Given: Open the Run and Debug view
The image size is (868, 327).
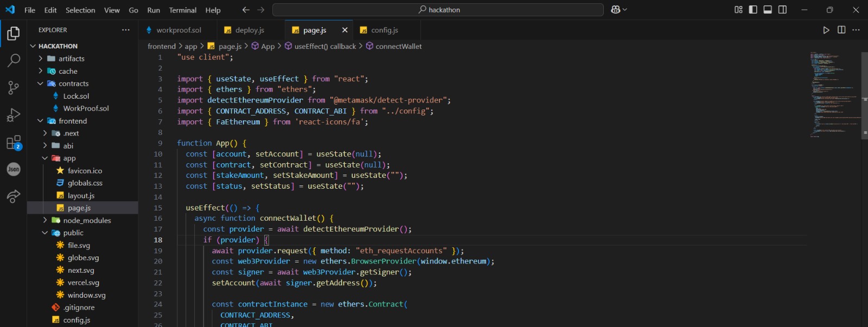Looking at the screenshot, I should [14, 114].
